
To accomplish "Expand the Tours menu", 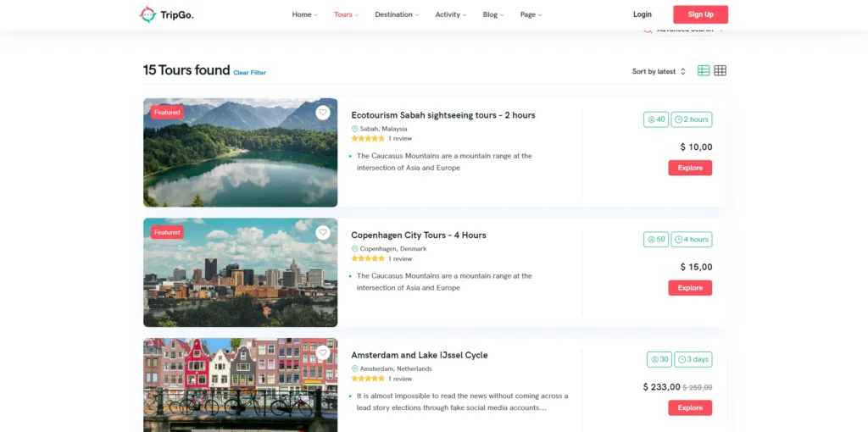I will click(x=346, y=14).
